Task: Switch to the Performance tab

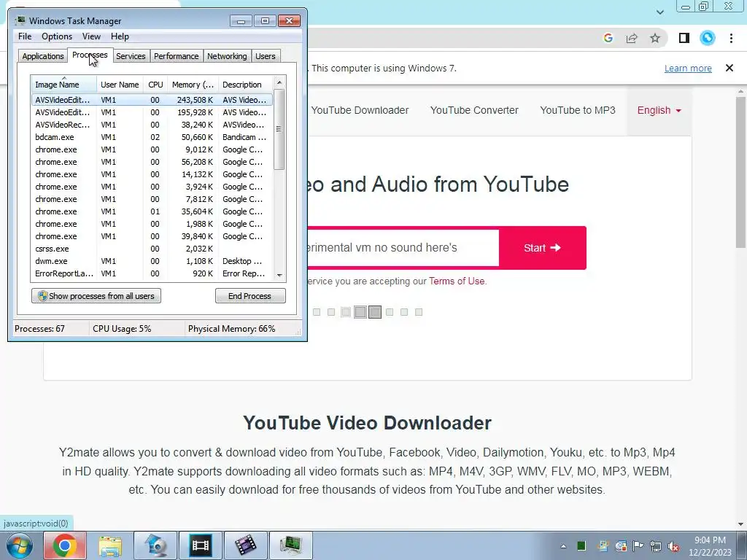Action: (x=177, y=56)
